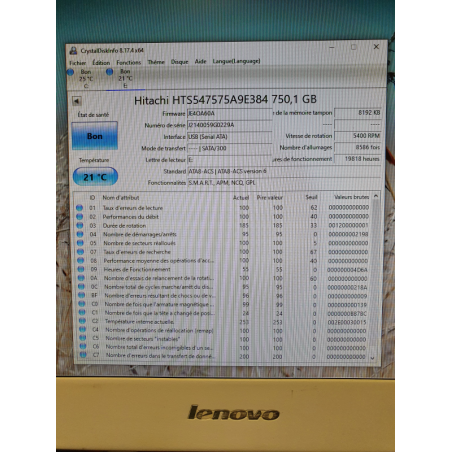The height and width of the screenshot is (452, 452).
Task: Click the status icon for attribute 04
Action: [80, 234]
